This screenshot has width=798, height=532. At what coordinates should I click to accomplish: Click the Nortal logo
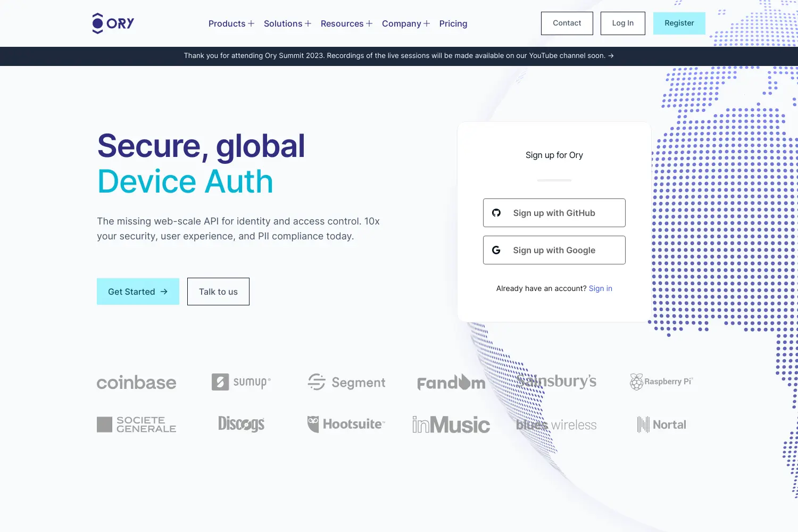point(661,425)
